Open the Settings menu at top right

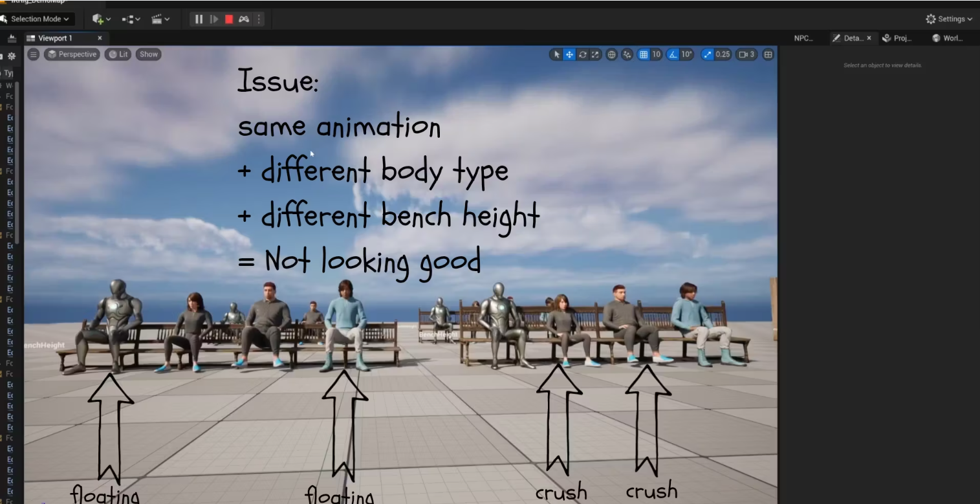coord(948,19)
